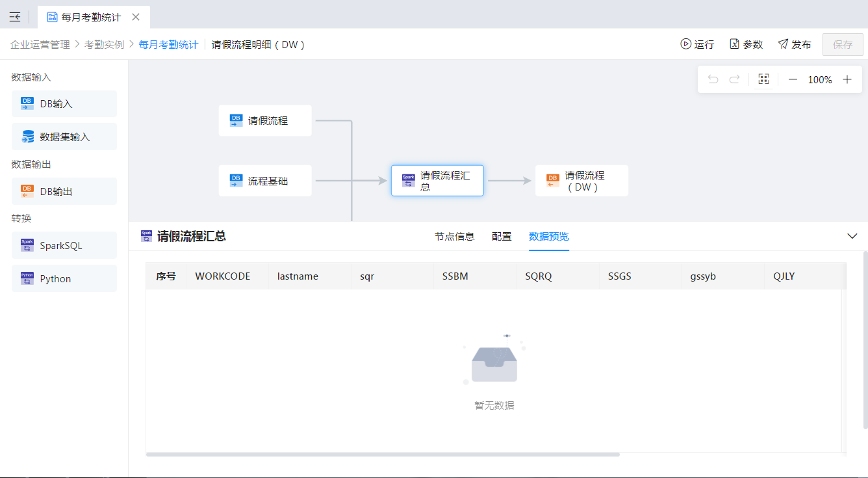The height and width of the screenshot is (478, 868).
Task: Switch to the 配置 tab
Action: click(x=502, y=237)
